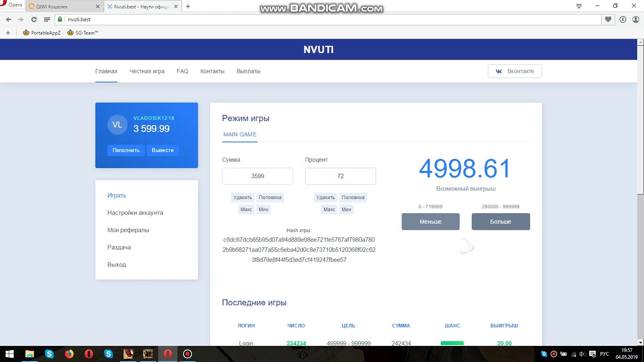Go to the Главная menu item
The image size is (644, 362).
pyautogui.click(x=106, y=71)
